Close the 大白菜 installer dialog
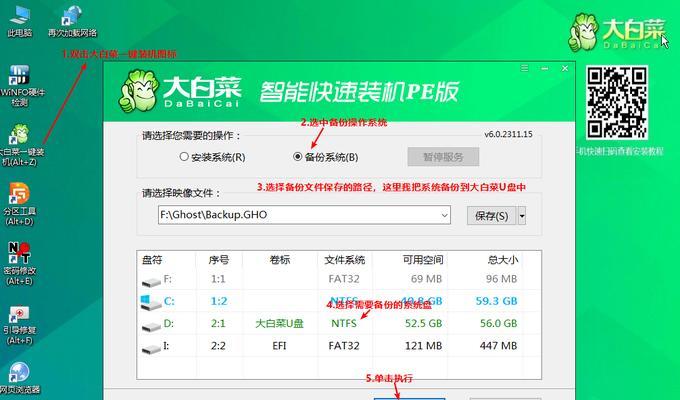The height and width of the screenshot is (400, 680). (x=565, y=69)
